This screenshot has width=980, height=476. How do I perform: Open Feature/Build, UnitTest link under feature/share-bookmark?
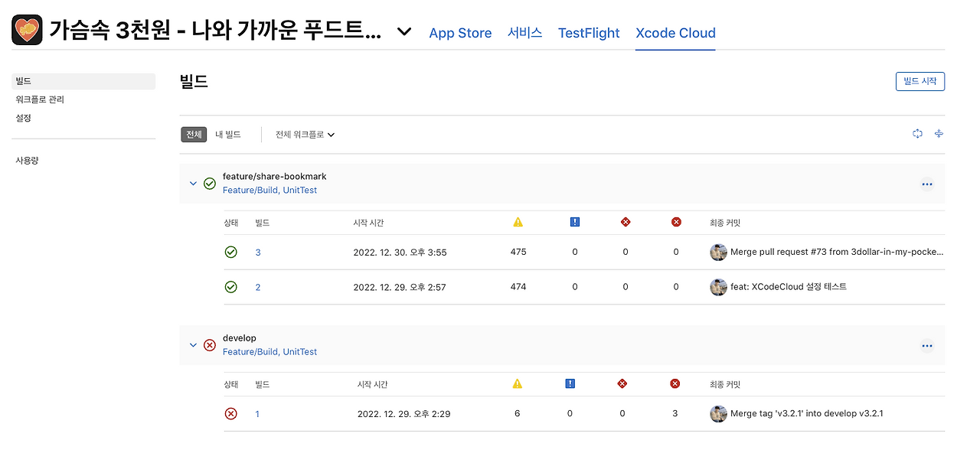pos(269,190)
